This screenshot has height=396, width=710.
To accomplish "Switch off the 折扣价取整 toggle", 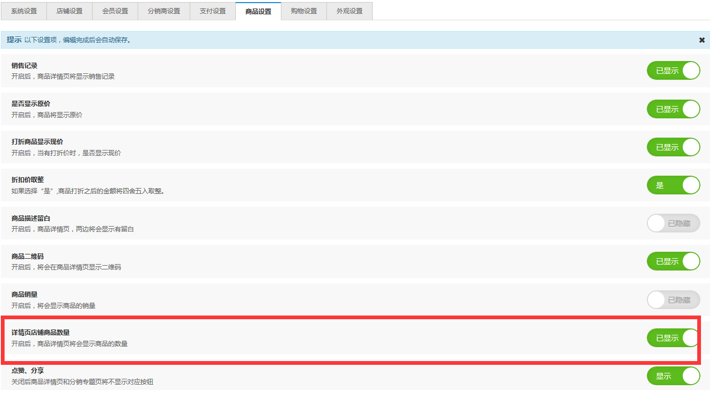I will (673, 185).
